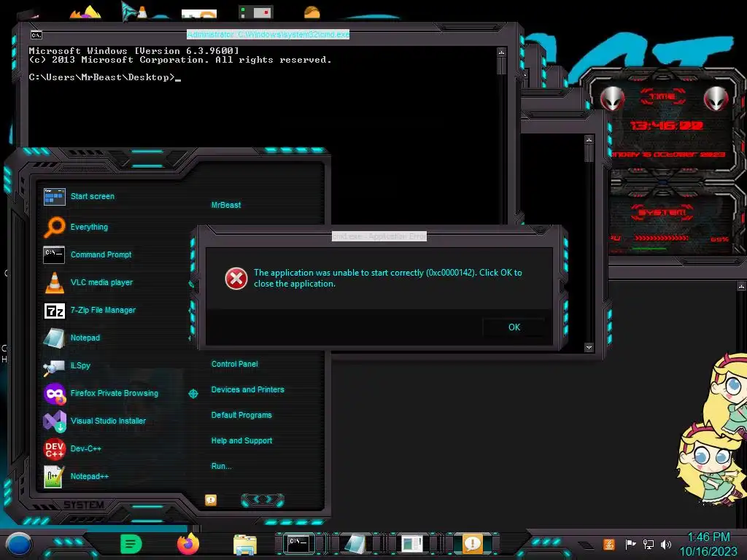The width and height of the screenshot is (747, 560).
Task: Click OK in the cmd.exe error dialog
Action: (x=514, y=327)
